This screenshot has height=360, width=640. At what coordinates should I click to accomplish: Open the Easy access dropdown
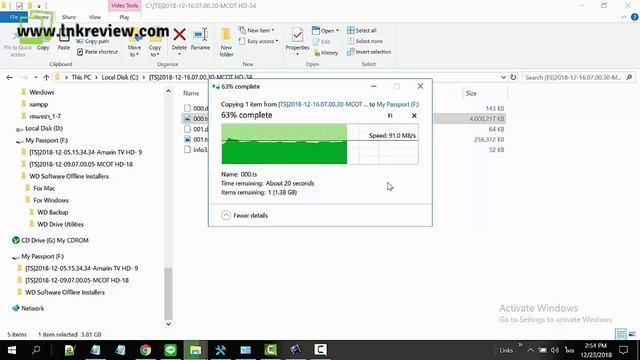(259, 41)
